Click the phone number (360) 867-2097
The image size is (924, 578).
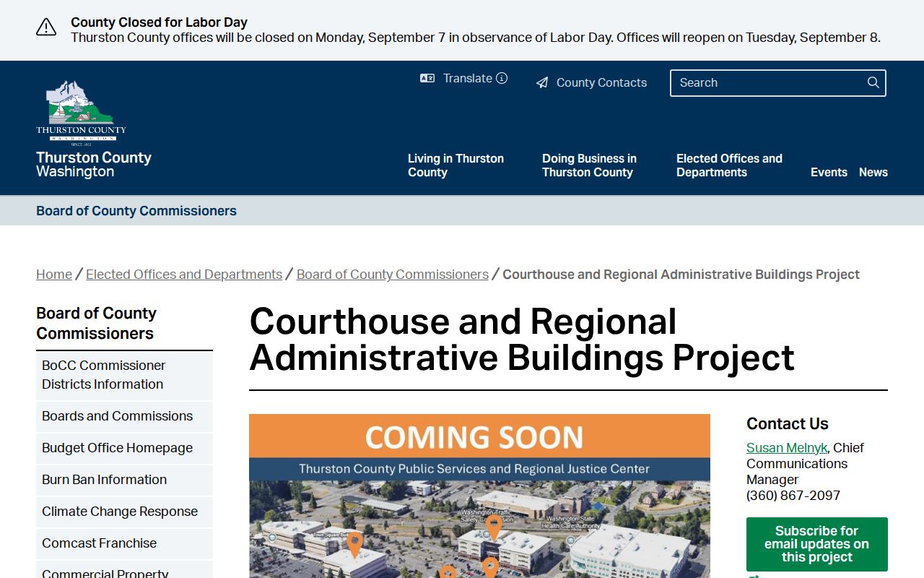[x=793, y=496]
